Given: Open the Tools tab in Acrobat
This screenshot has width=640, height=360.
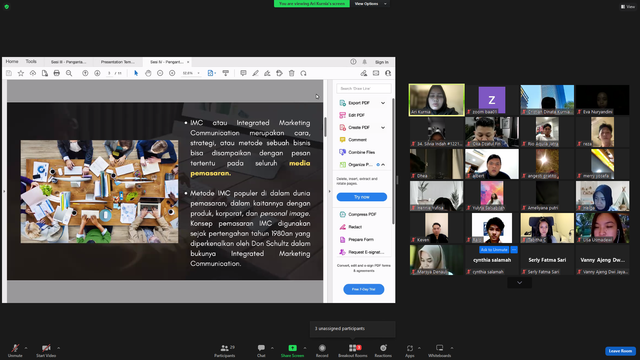Looking at the screenshot, I should [31, 61].
